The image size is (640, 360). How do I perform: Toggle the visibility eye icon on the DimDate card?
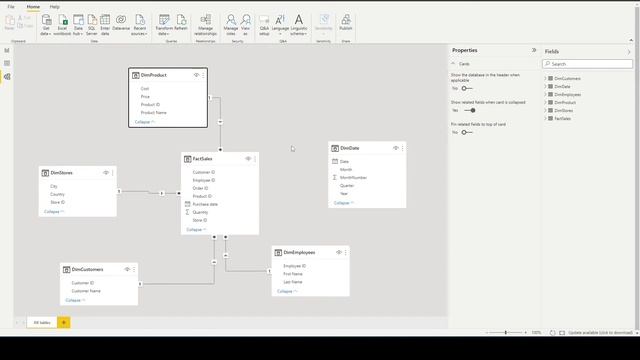pos(396,148)
